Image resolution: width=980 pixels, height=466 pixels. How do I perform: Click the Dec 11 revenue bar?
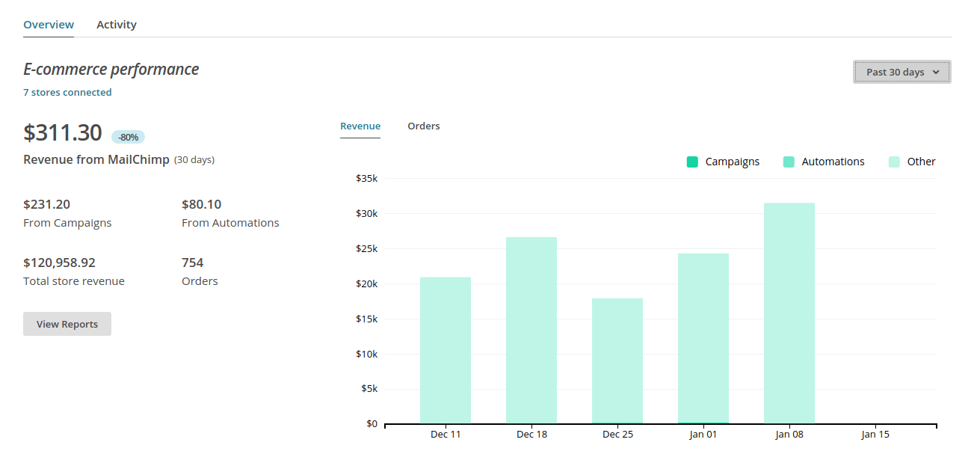[446, 350]
